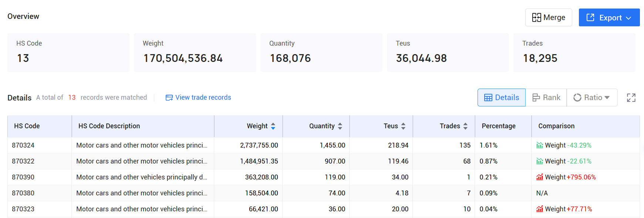This screenshot has height=218, width=644.
Task: Open the View trade records link
Action: pos(198,98)
